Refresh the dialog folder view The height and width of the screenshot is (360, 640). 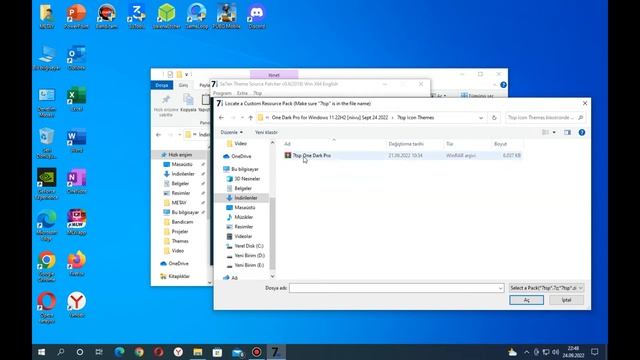(494, 118)
